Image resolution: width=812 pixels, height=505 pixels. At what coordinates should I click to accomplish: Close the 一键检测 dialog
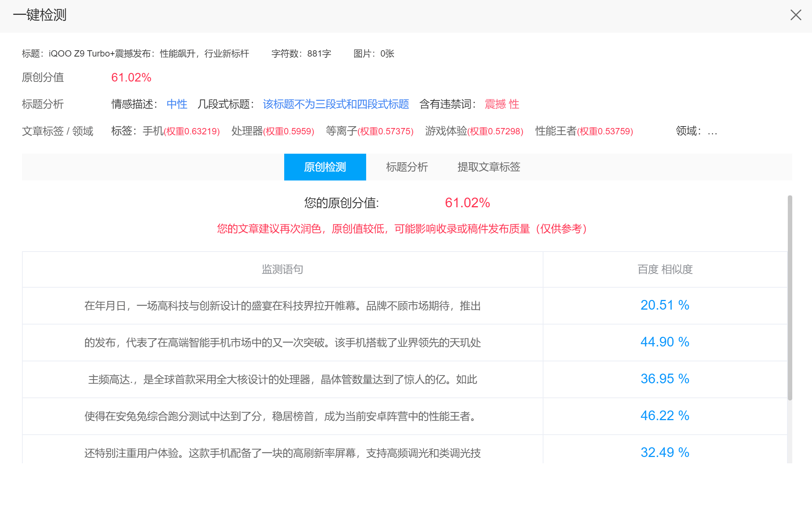[796, 15]
